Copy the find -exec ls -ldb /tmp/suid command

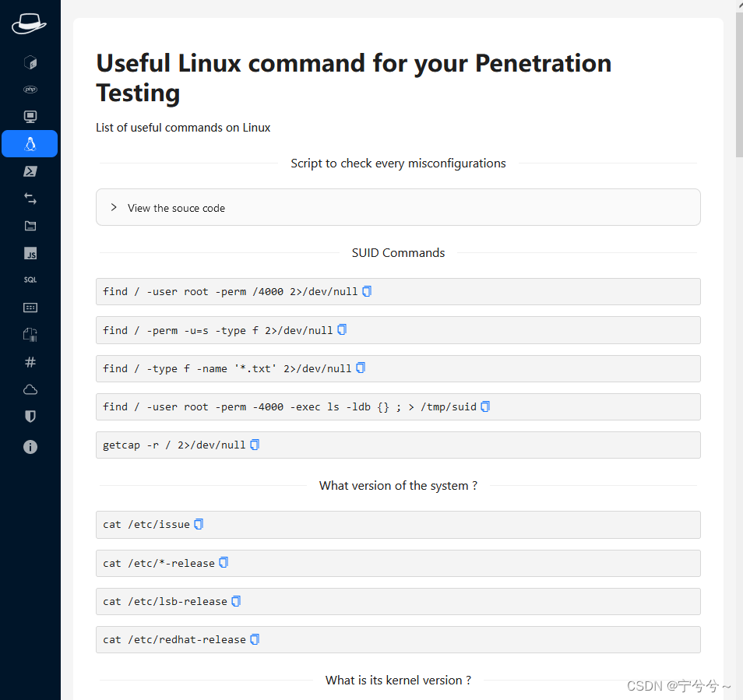coord(485,406)
